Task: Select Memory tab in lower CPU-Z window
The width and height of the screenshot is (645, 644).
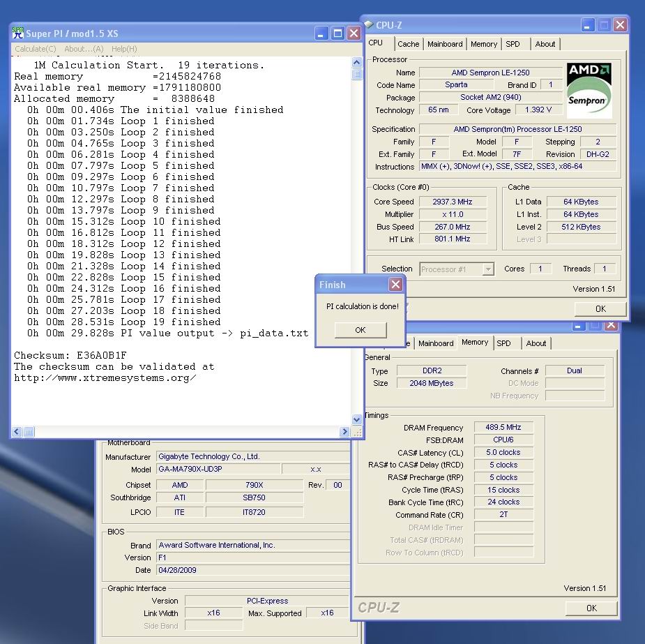Action: pyautogui.click(x=475, y=343)
